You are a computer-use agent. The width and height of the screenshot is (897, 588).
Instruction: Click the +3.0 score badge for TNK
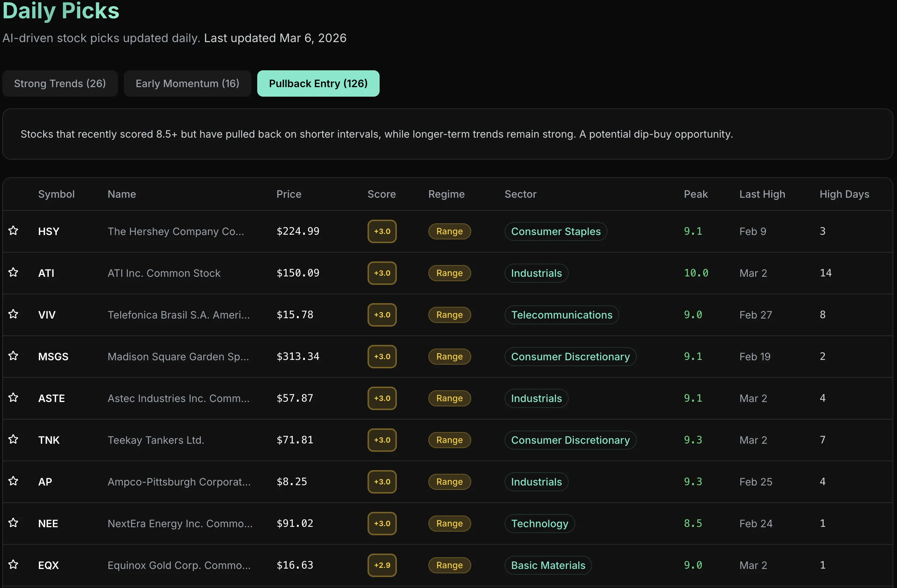coord(382,440)
